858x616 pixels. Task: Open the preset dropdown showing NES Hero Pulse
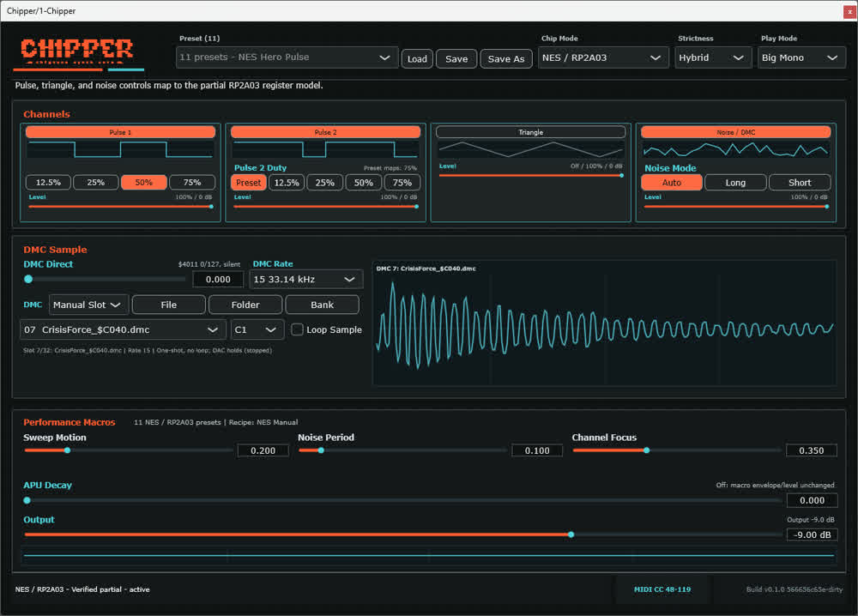point(287,57)
